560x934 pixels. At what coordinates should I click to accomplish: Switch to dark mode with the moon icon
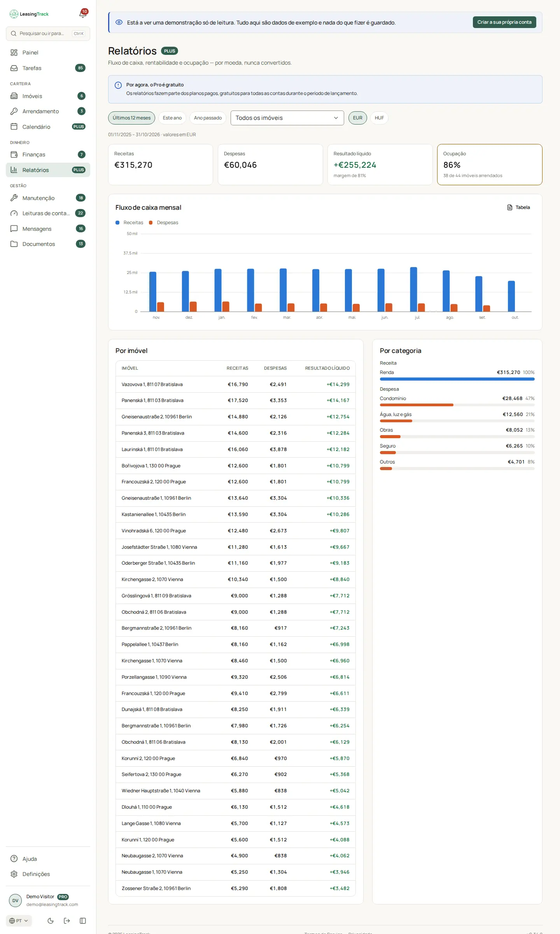[51, 921]
